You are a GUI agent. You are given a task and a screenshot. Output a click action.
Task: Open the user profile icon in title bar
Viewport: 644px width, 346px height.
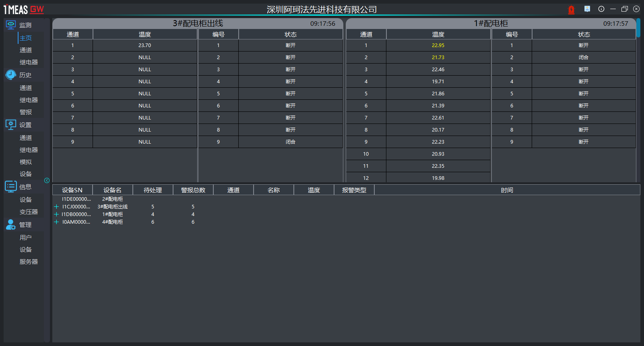tap(587, 9)
